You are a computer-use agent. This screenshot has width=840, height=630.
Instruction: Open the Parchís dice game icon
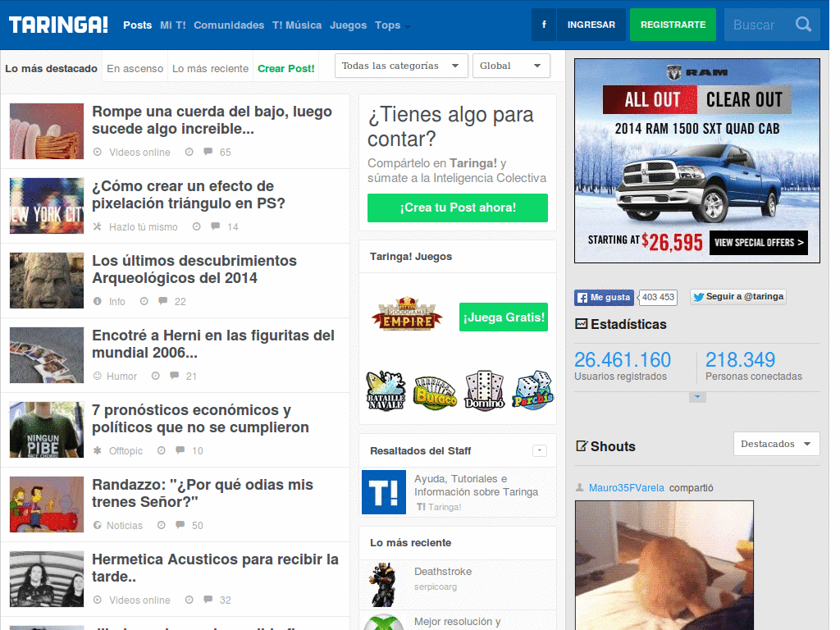(532, 390)
